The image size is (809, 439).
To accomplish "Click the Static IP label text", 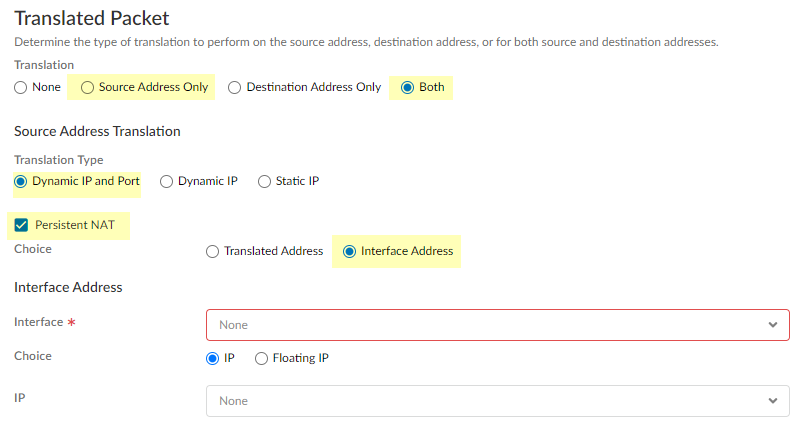I will [297, 181].
